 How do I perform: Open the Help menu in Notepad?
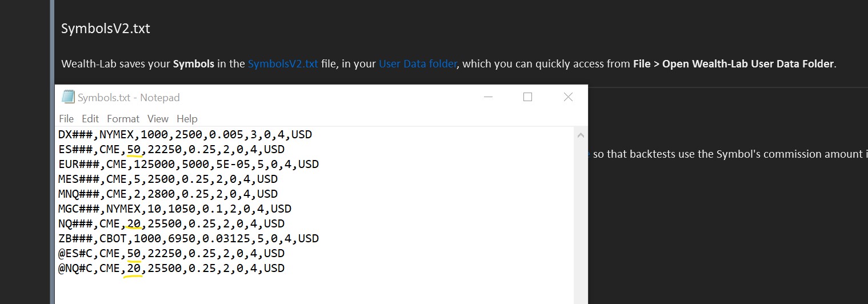coord(187,119)
